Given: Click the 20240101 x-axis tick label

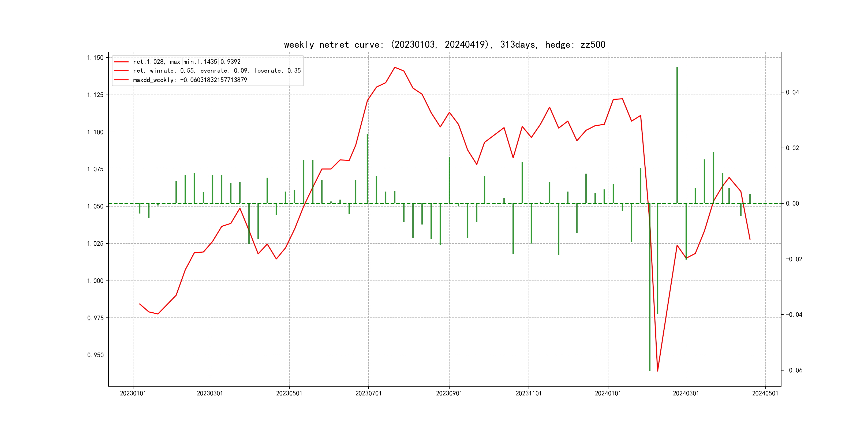Looking at the screenshot, I should (608, 393).
